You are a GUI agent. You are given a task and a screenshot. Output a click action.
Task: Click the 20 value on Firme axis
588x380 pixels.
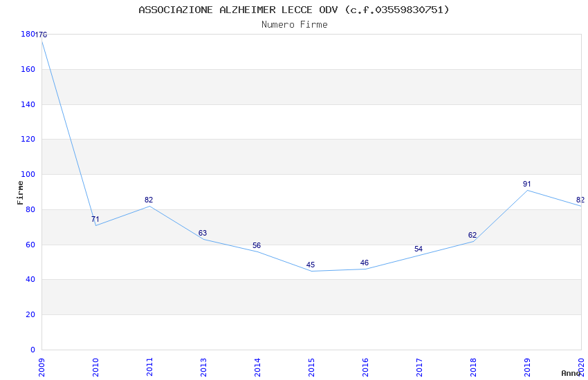click(30, 314)
